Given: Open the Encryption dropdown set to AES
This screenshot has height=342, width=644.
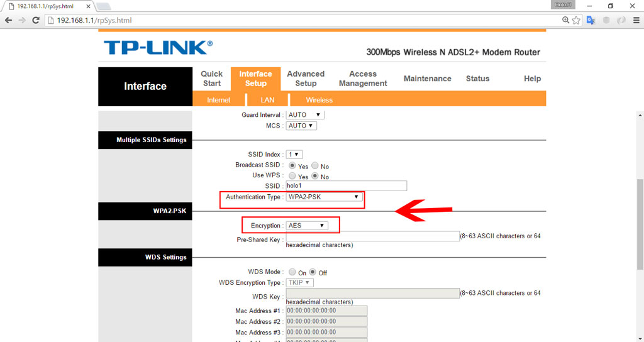Looking at the screenshot, I should tap(307, 226).
